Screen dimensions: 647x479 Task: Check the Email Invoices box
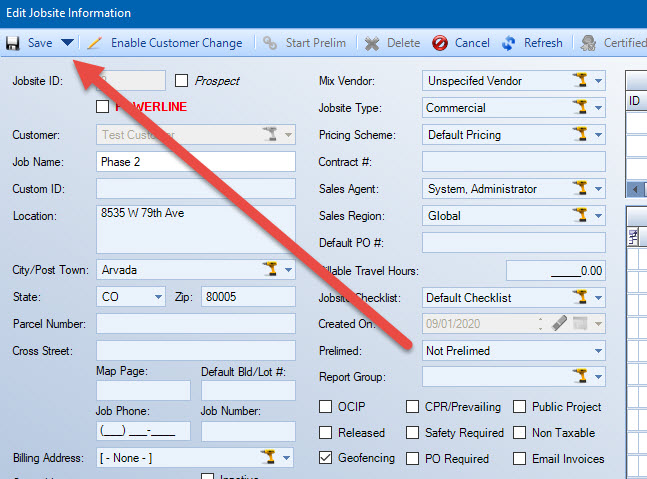[x=519, y=458]
